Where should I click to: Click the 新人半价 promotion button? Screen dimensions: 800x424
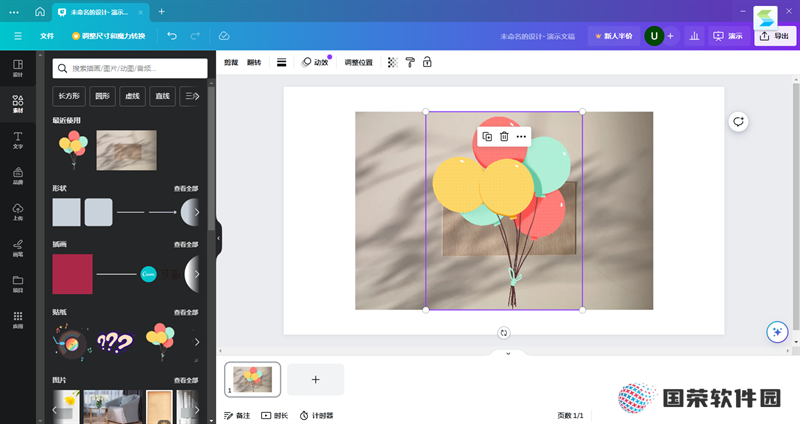pos(614,36)
